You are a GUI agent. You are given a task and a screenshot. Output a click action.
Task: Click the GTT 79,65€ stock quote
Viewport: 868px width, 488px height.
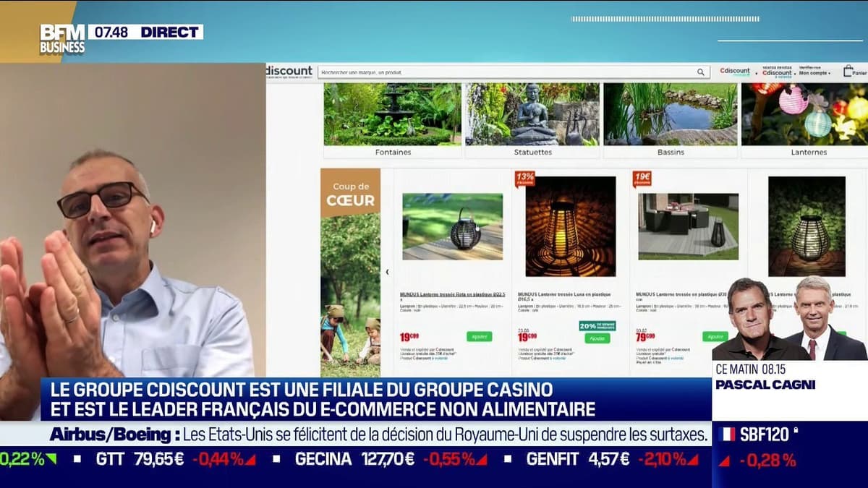(140, 459)
